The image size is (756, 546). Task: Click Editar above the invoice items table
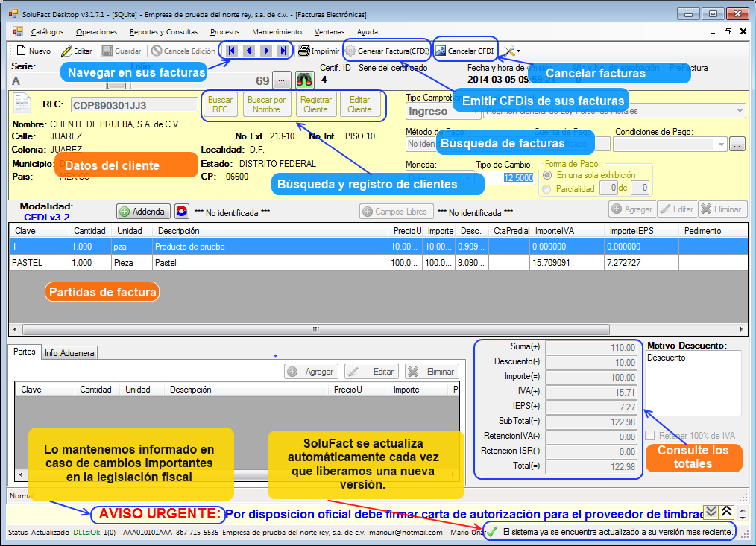coord(677,209)
